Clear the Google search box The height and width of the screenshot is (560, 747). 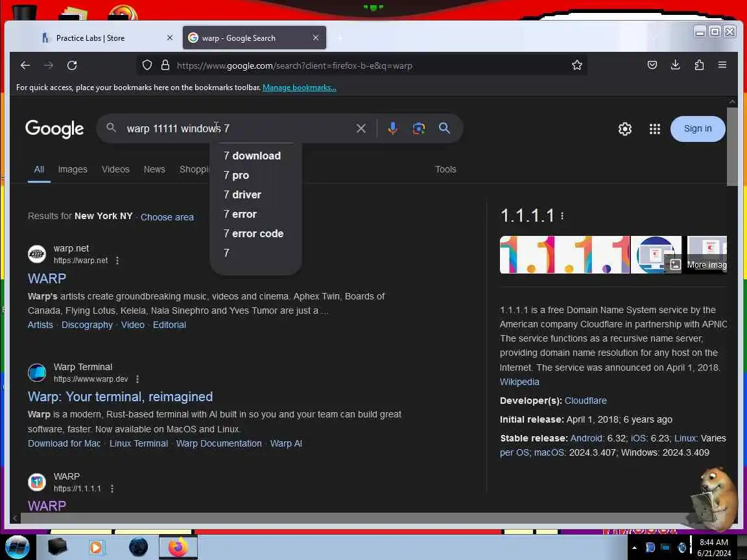click(361, 128)
